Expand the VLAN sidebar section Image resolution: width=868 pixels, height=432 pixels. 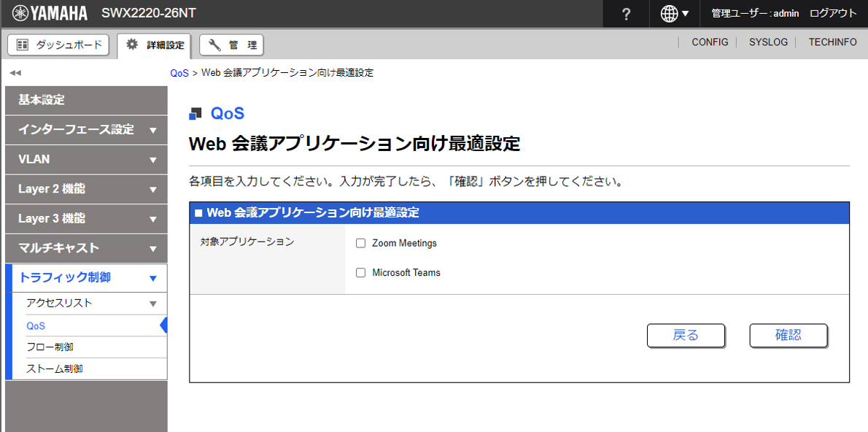86,159
